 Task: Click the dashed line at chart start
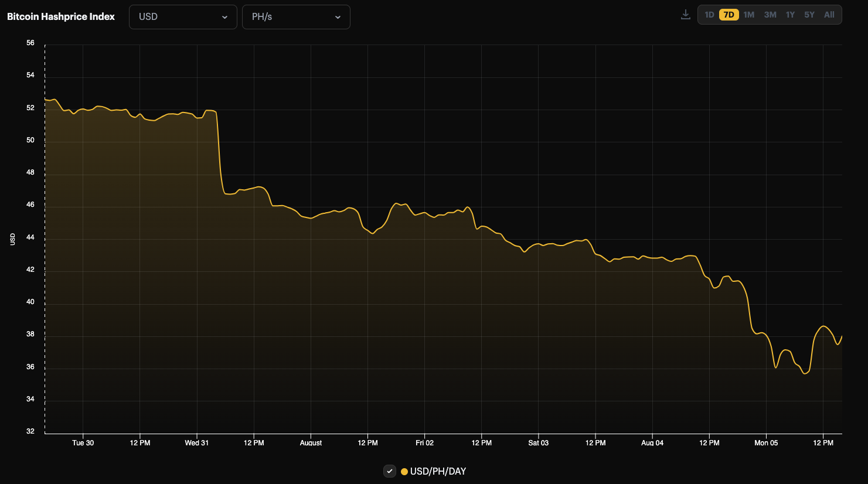(45, 234)
